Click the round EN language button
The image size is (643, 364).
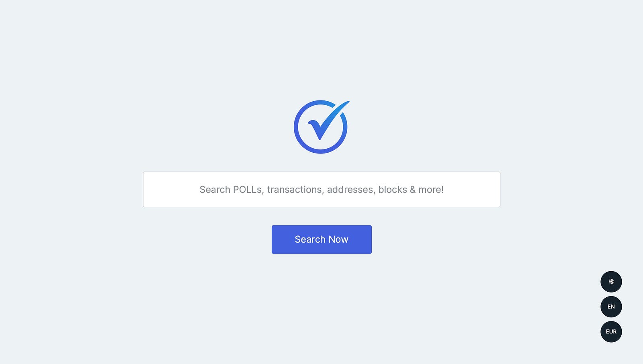(611, 307)
